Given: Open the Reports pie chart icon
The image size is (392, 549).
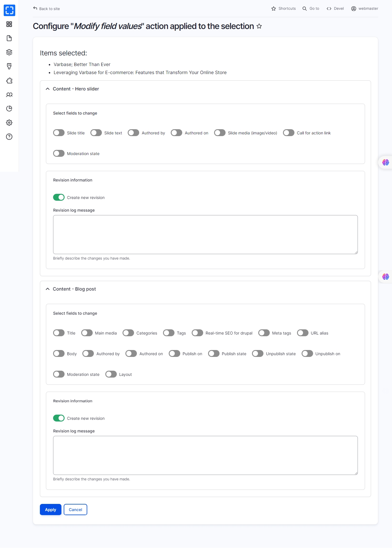Looking at the screenshot, I should (9, 109).
